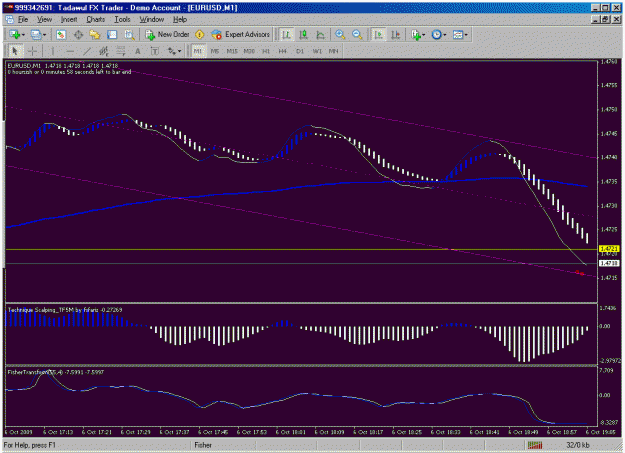The image size is (625, 453).
Task: Draw a Fibonacci retracement tool
Action: point(121,51)
